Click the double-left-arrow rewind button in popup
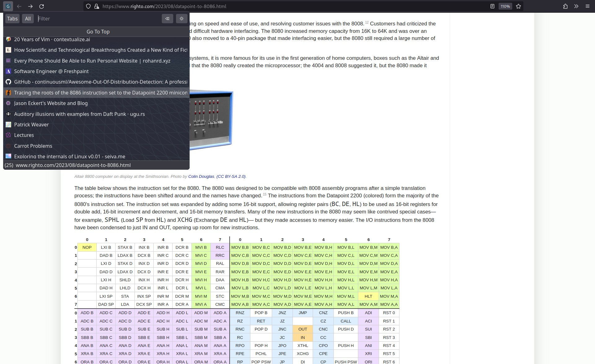595x364 pixels. point(167,19)
